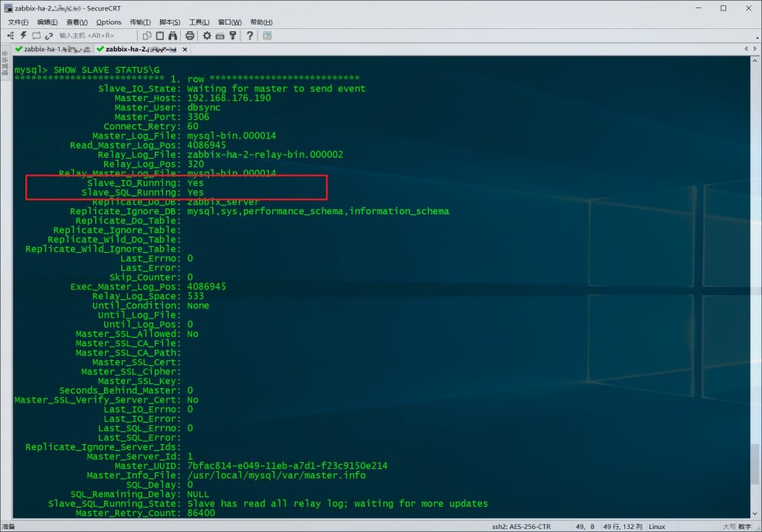Click the 'Slave_IO_Running: Yes' line
The image size is (762, 532).
point(145,183)
